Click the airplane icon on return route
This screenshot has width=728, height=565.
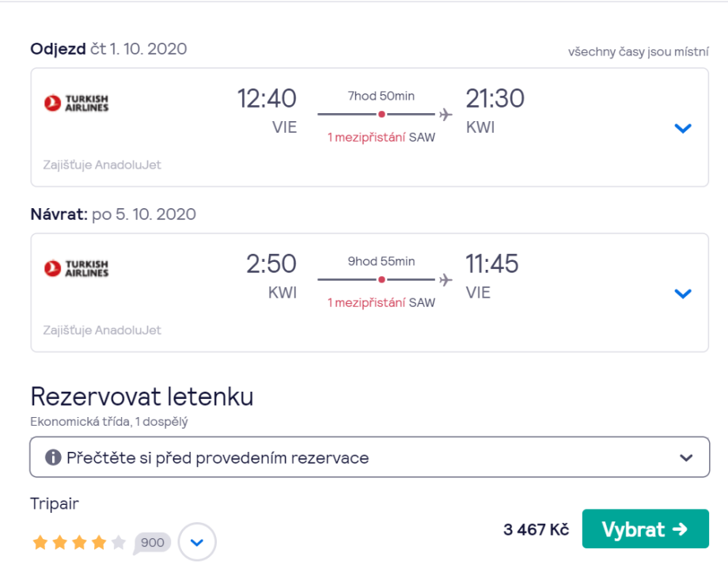(446, 280)
